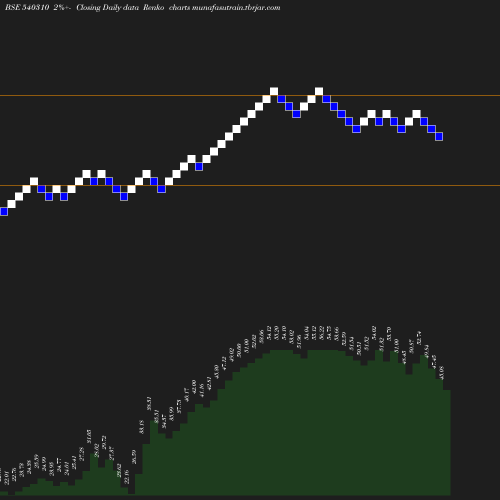Click the price label "47.12"
The height and width of the screenshot is (500, 500).
pyautogui.click(x=224, y=363)
